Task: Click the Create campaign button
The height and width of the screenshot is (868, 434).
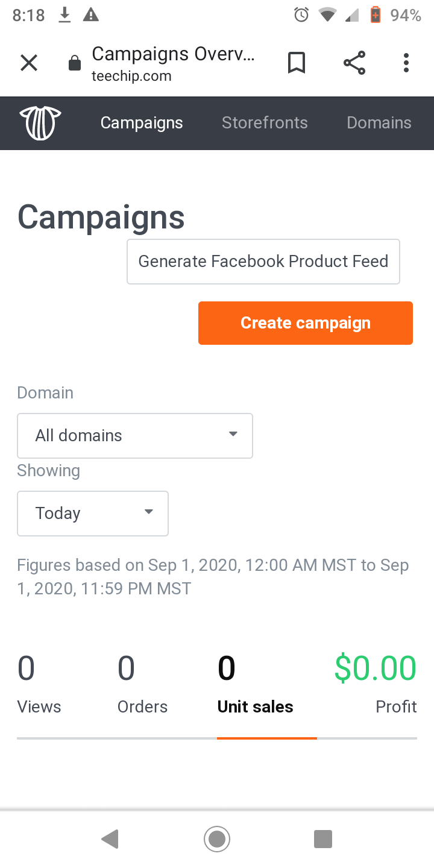Action: pos(306,323)
